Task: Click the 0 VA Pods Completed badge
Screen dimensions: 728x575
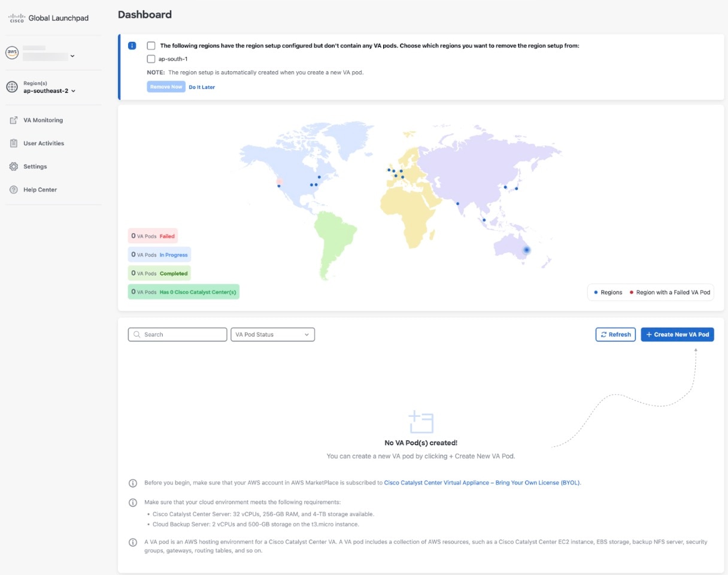Action: [x=159, y=273]
